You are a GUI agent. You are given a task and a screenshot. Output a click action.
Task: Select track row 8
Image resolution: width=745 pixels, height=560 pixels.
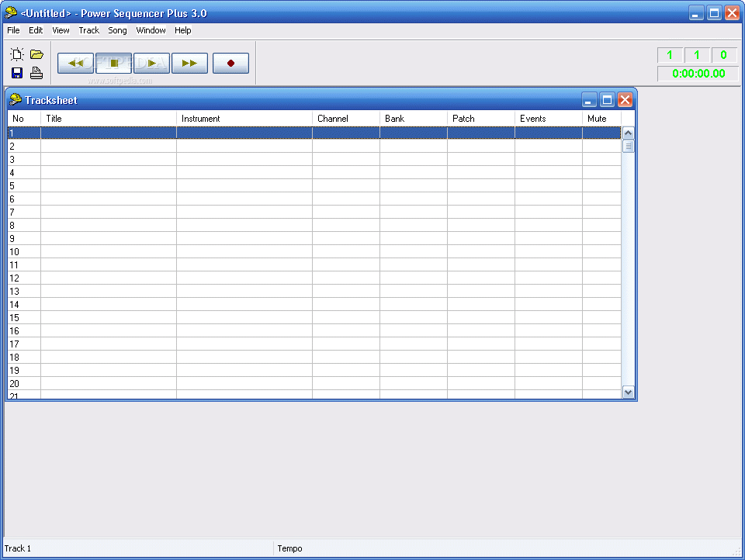point(314,225)
